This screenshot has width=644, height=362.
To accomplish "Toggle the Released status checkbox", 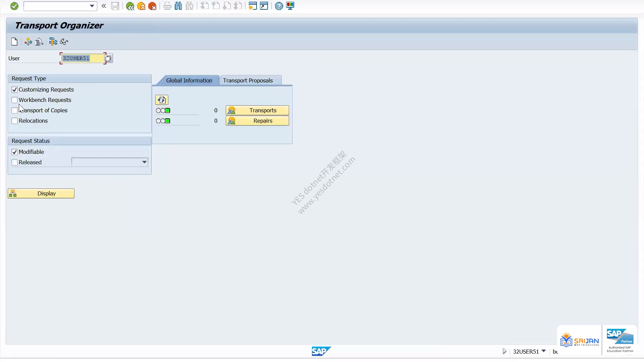I will coord(14,162).
